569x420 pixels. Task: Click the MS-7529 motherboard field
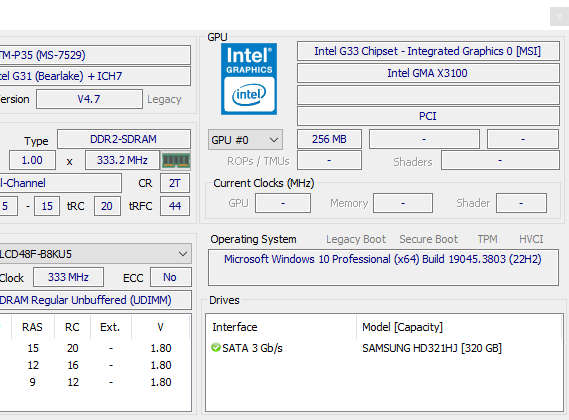pyautogui.click(x=95, y=55)
